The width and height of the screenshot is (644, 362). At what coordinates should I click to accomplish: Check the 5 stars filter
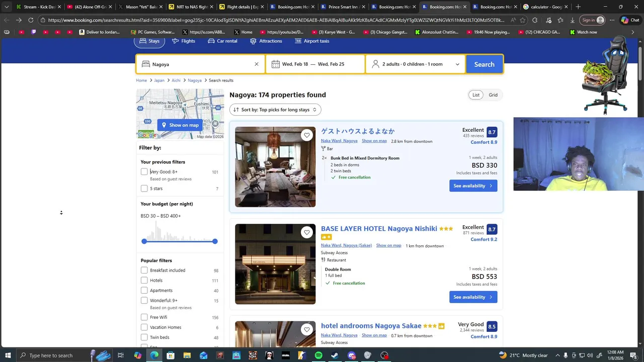point(144,189)
